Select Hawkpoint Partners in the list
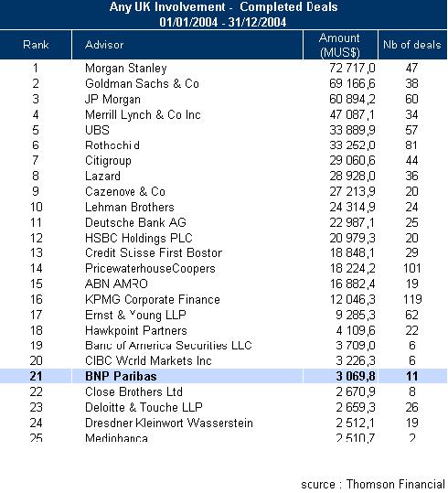The width and height of the screenshot is (448, 493). pos(136,330)
